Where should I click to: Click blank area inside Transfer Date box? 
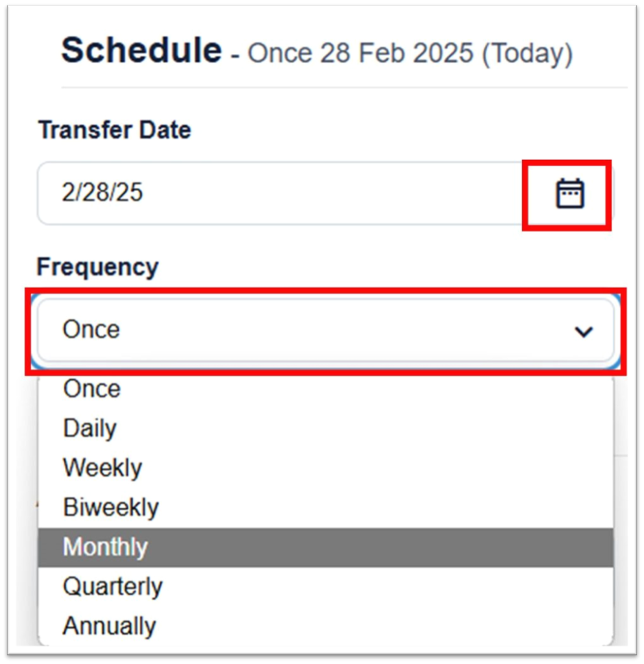click(x=357, y=194)
